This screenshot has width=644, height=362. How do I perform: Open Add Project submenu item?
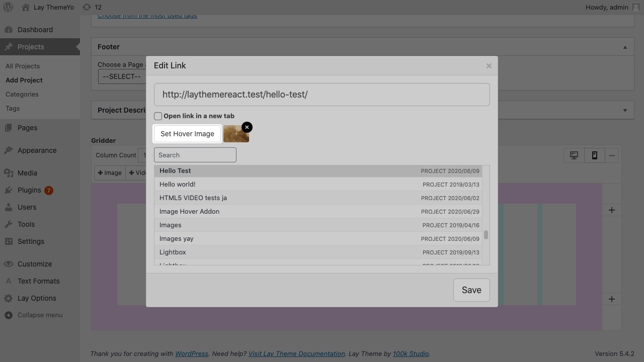pos(24,80)
